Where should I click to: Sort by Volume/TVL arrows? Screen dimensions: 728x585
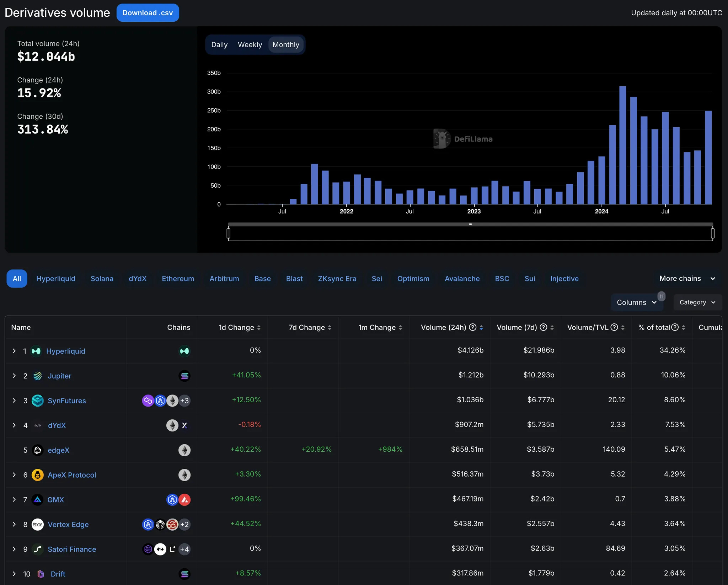click(623, 328)
